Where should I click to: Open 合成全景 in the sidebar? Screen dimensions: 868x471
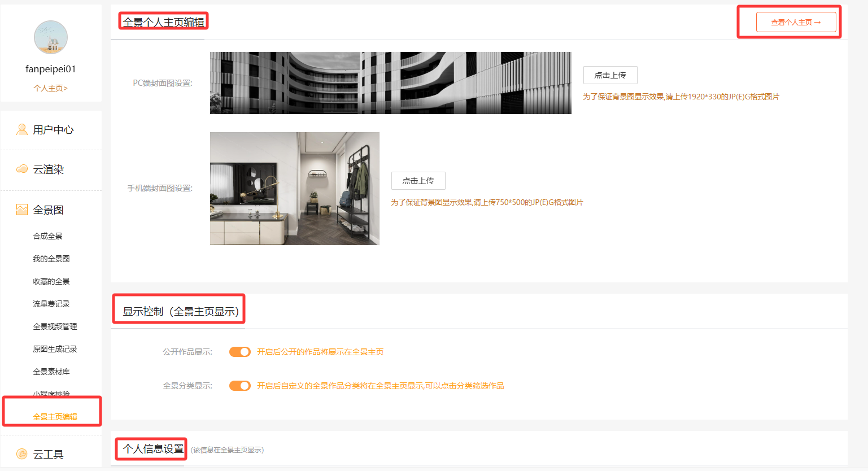47,236
